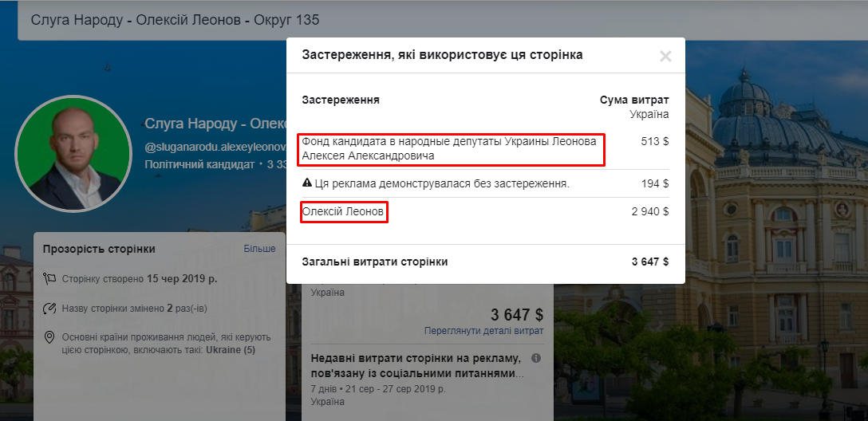Viewport: 868px width, 421px height.
Task: Click 'Ukraine (5)' manager country text
Action: pyautogui.click(x=231, y=350)
